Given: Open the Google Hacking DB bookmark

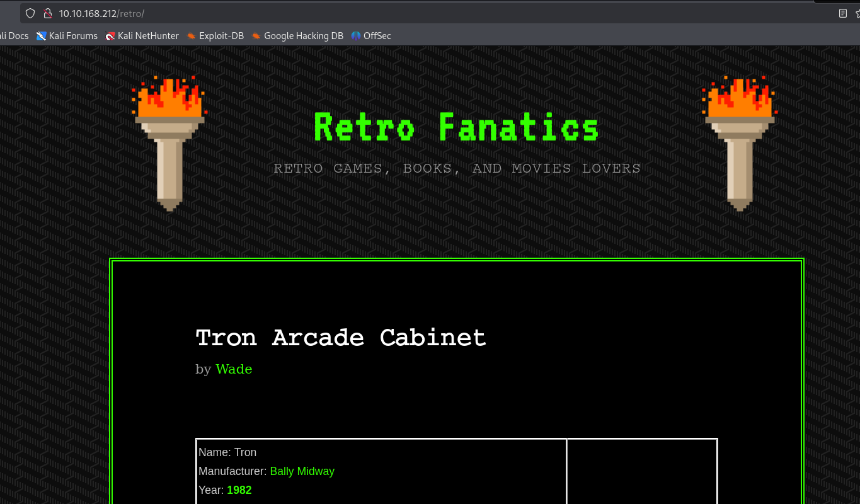Looking at the screenshot, I should (297, 36).
